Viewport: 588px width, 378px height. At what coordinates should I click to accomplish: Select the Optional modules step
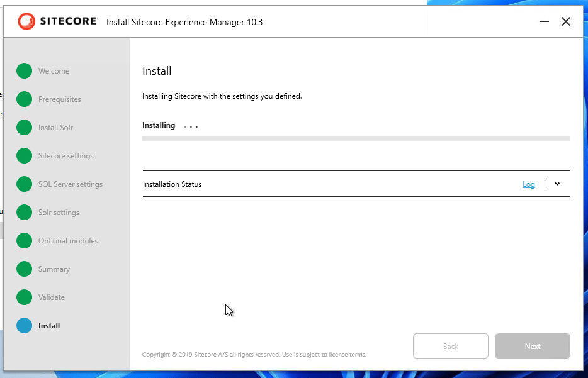[68, 241]
